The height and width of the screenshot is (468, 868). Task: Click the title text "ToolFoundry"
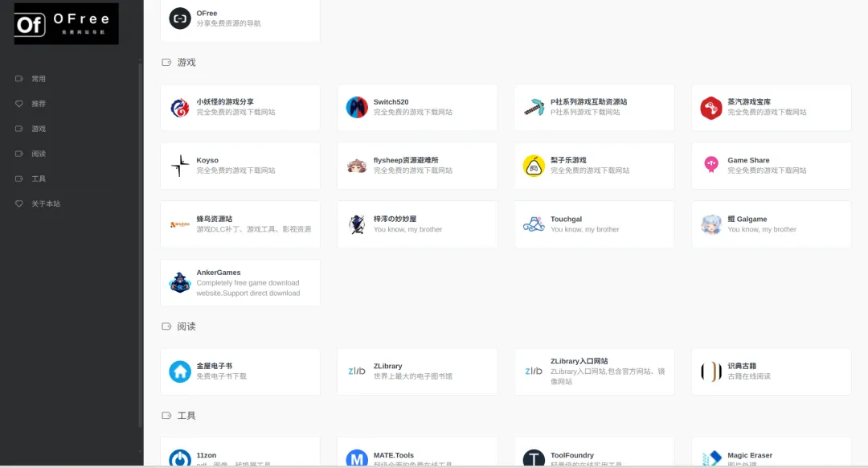pyautogui.click(x=572, y=455)
